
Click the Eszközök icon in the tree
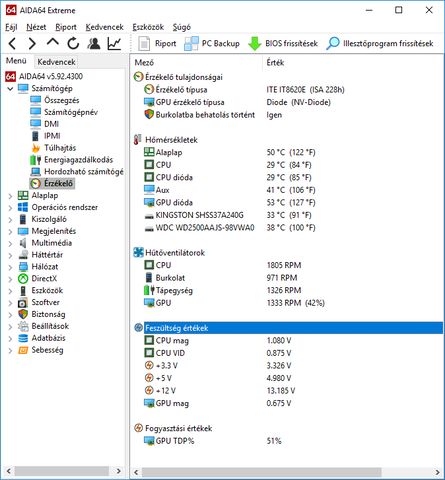[23, 291]
